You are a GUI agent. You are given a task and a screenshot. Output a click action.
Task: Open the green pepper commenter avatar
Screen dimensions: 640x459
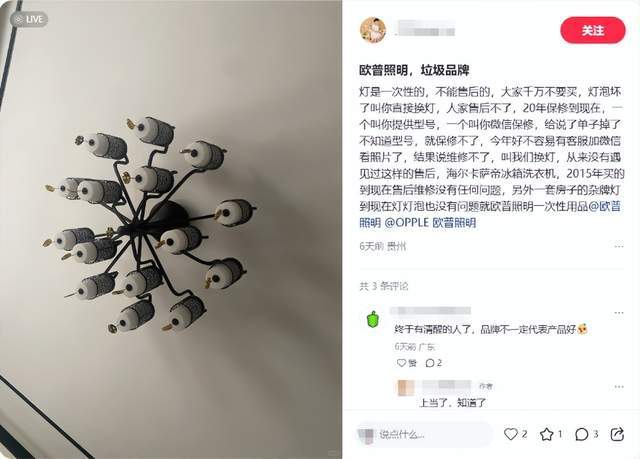point(373,319)
